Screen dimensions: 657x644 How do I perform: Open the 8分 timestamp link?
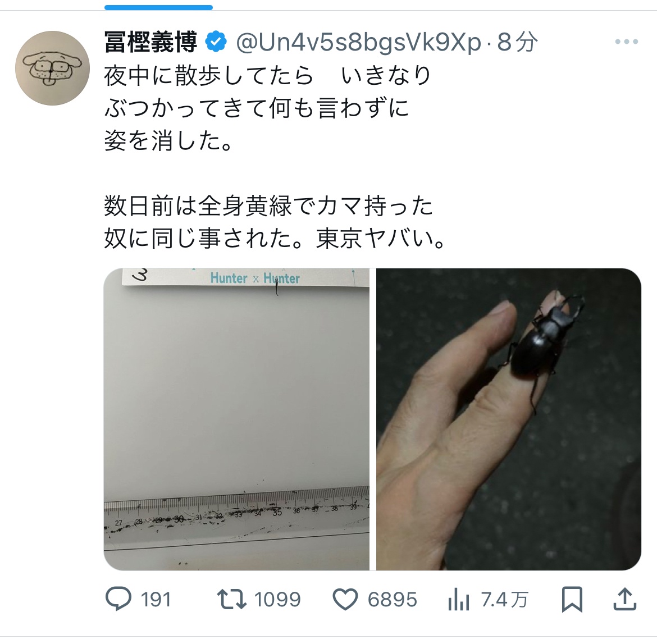(518, 42)
